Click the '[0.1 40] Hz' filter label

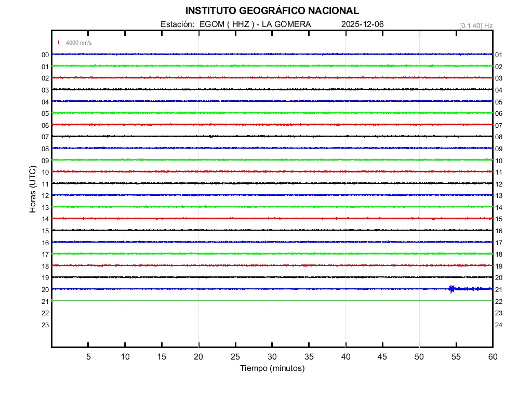(x=476, y=25)
